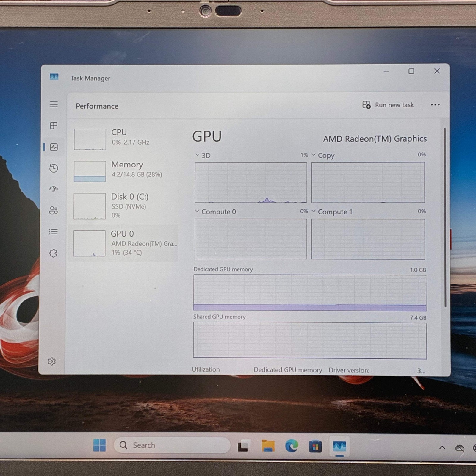Open the Startup apps page icon
Image resolution: width=476 pixels, height=476 pixels.
pos(54,189)
